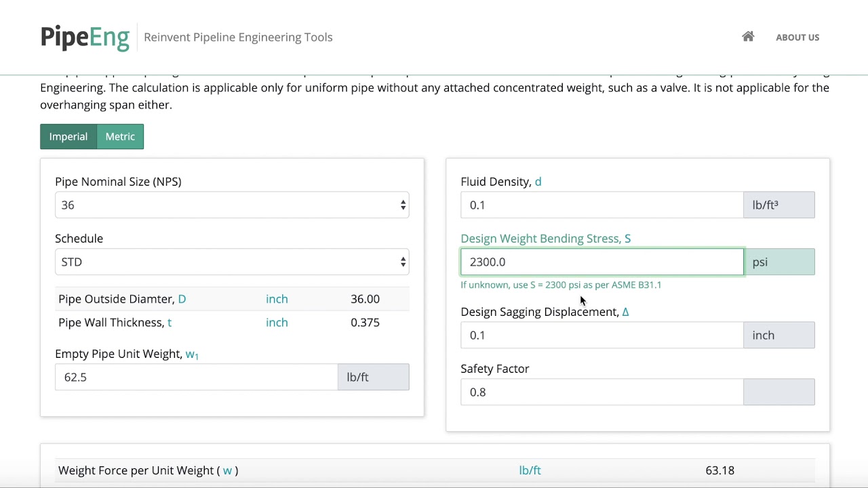Image resolution: width=868 pixels, height=488 pixels.
Task: Click the Pipe Outside Diameter value 36.00
Action: 365,299
